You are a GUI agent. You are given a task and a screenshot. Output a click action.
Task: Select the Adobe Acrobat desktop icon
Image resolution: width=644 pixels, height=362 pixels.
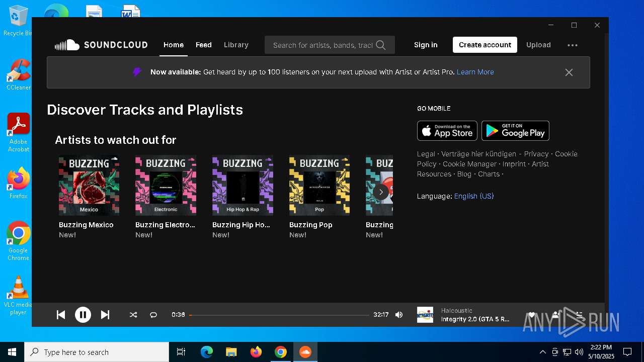tap(19, 133)
